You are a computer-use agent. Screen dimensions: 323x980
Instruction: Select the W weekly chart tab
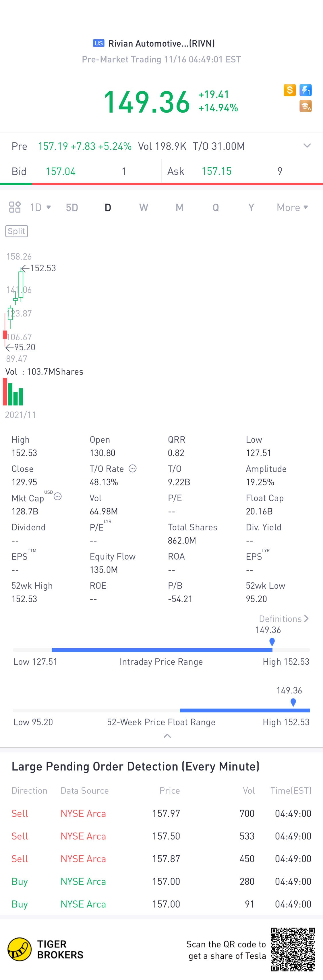[x=143, y=207]
